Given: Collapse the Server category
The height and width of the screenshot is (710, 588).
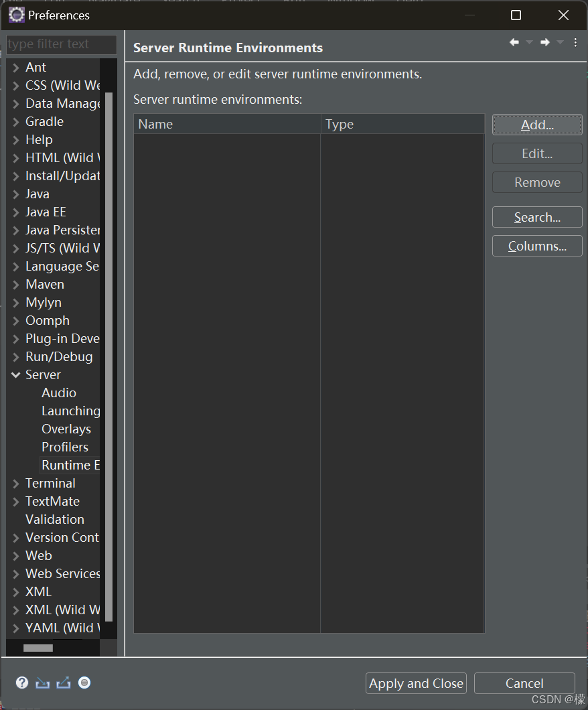Looking at the screenshot, I should point(15,374).
